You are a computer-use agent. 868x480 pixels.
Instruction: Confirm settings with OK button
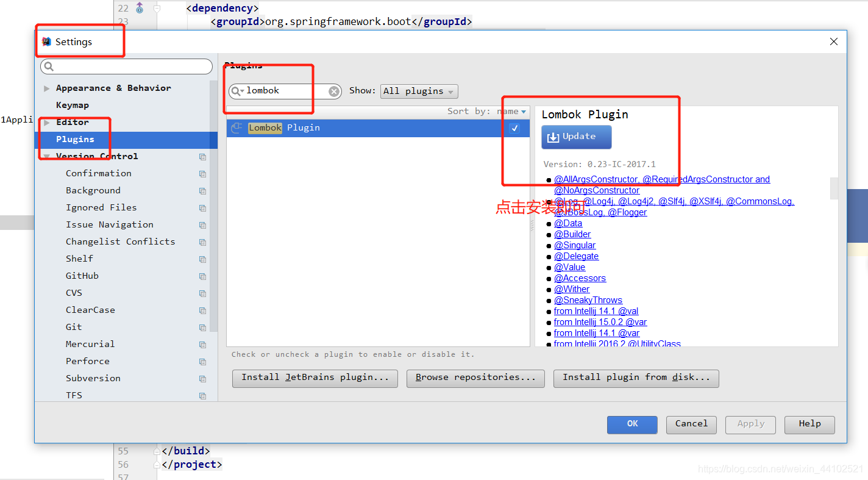click(x=632, y=424)
